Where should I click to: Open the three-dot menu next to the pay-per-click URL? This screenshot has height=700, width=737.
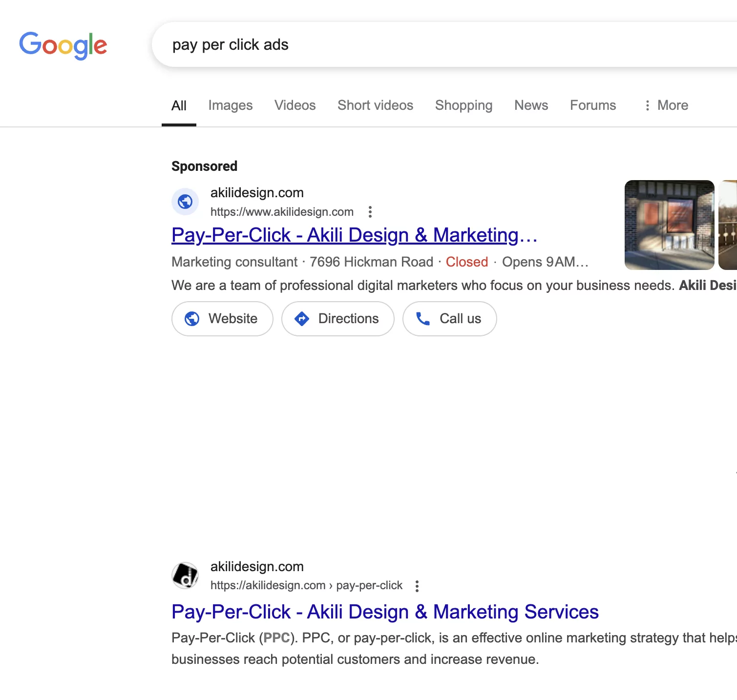pyautogui.click(x=417, y=586)
